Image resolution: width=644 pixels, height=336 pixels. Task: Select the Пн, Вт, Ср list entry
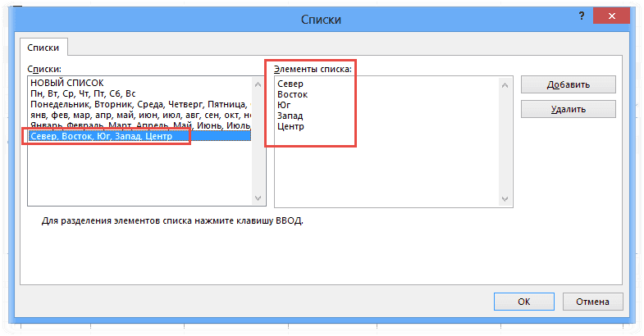coord(82,94)
